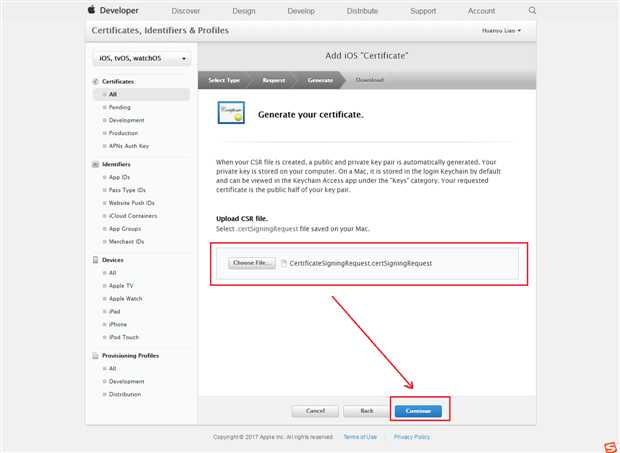The image size is (620, 453).
Task: Select Development under Provisioning Profiles
Action: click(x=127, y=381)
